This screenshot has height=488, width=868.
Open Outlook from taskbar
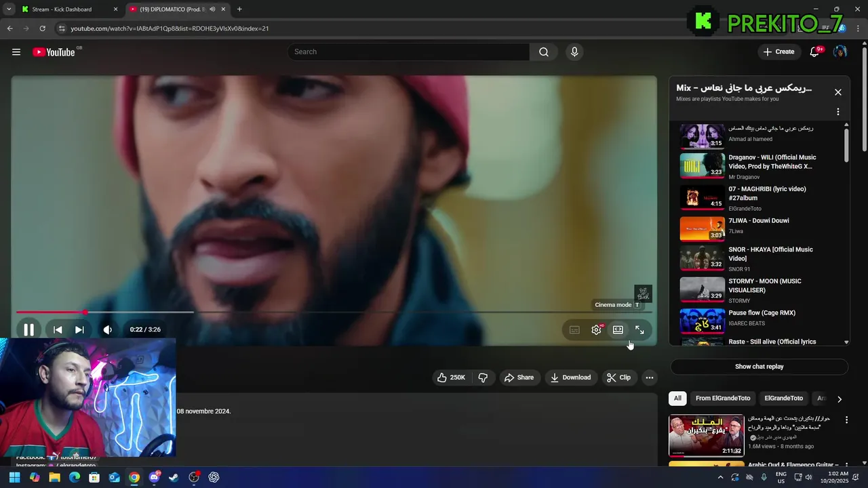click(x=115, y=477)
